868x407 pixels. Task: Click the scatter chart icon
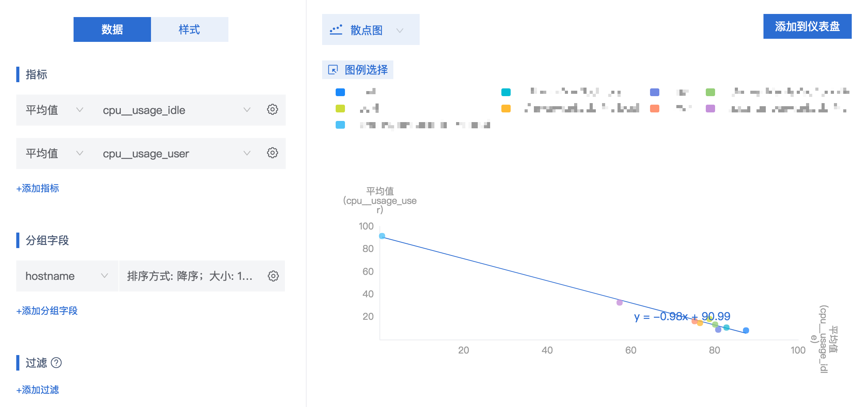click(336, 30)
